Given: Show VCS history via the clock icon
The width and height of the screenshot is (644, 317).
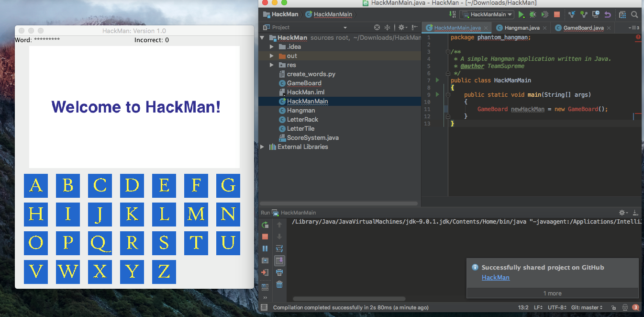Looking at the screenshot, I should pyautogui.click(x=596, y=15).
